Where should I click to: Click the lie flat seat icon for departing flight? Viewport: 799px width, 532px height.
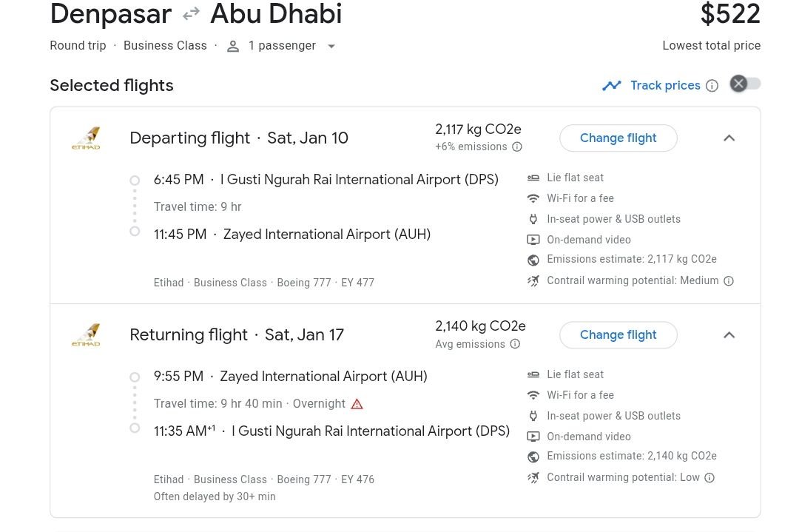533,178
